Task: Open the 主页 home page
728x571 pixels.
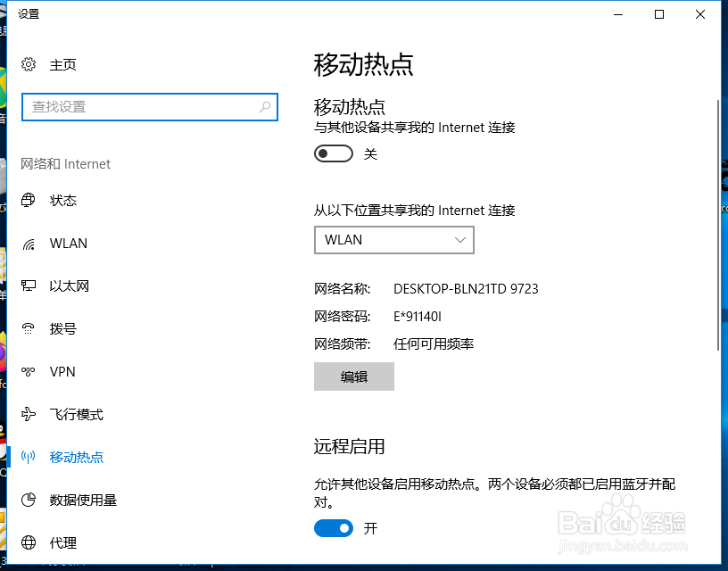Action: pos(62,64)
